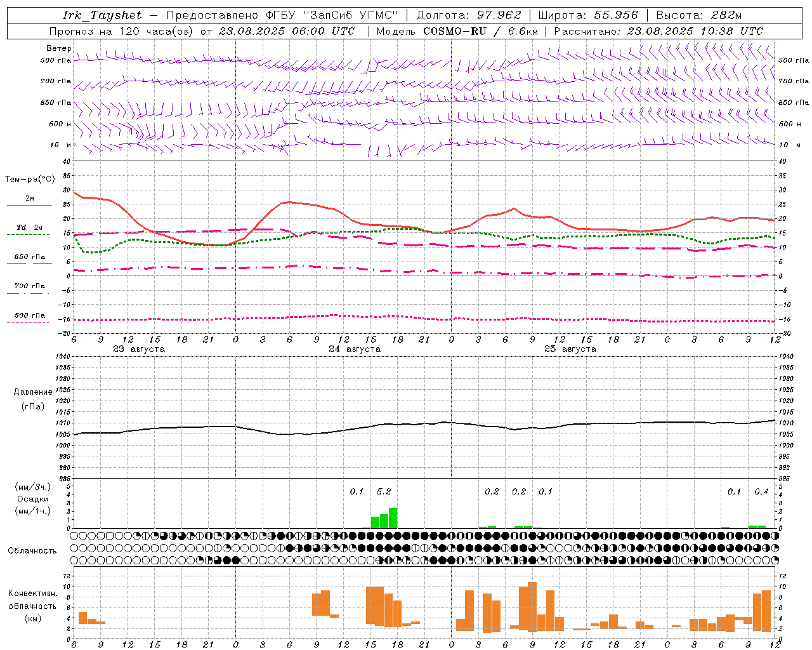Click the Осадки precipitation label

click(x=33, y=499)
